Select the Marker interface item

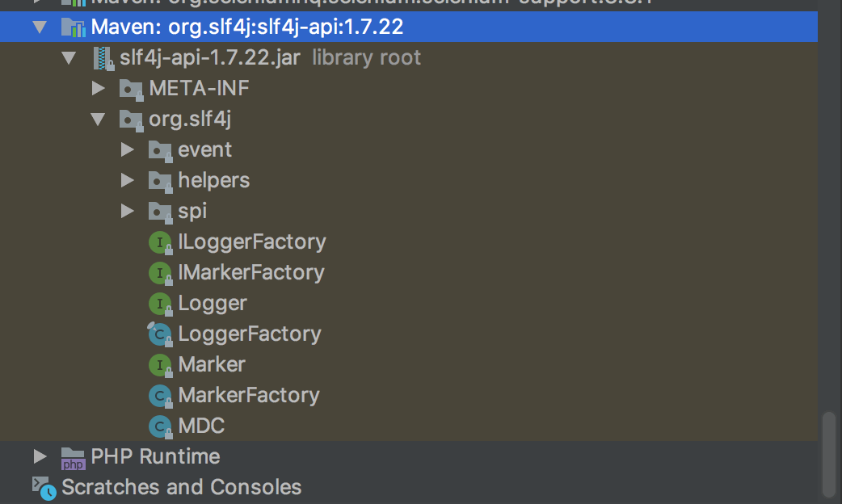[x=211, y=365]
